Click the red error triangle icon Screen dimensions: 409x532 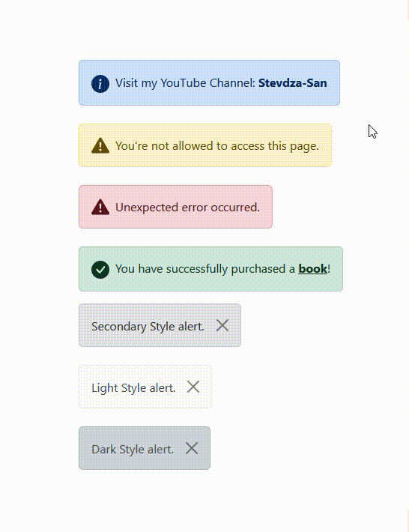(100, 207)
